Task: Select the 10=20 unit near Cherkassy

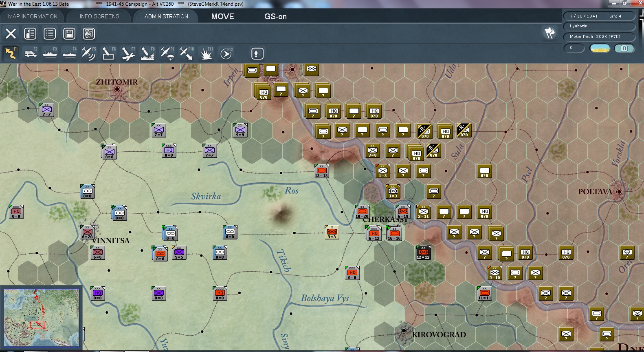Action: coord(362,212)
